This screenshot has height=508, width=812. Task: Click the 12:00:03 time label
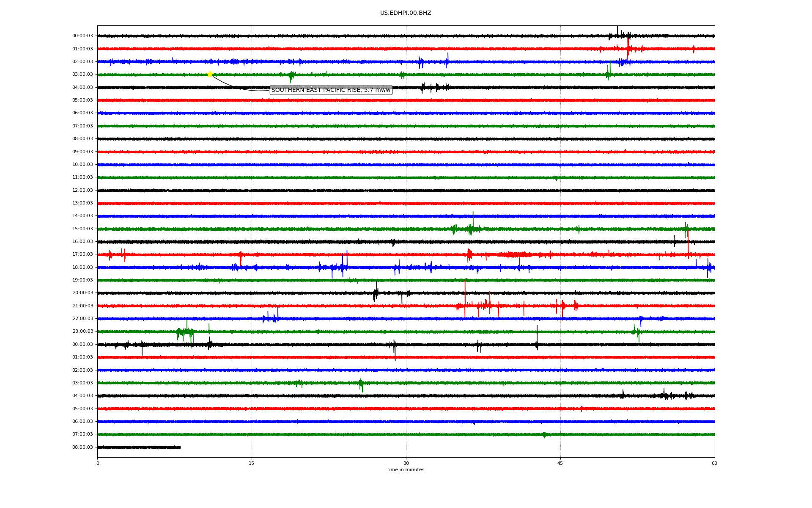82,190
